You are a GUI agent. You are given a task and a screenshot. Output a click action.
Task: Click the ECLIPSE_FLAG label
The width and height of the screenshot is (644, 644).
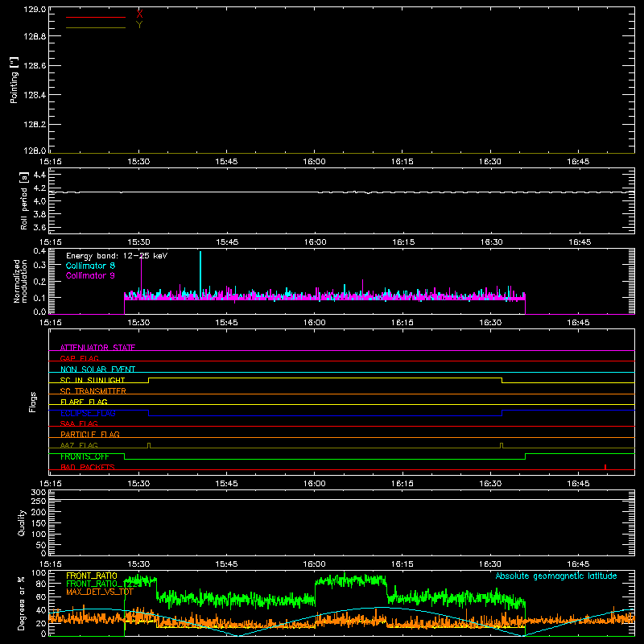88,413
